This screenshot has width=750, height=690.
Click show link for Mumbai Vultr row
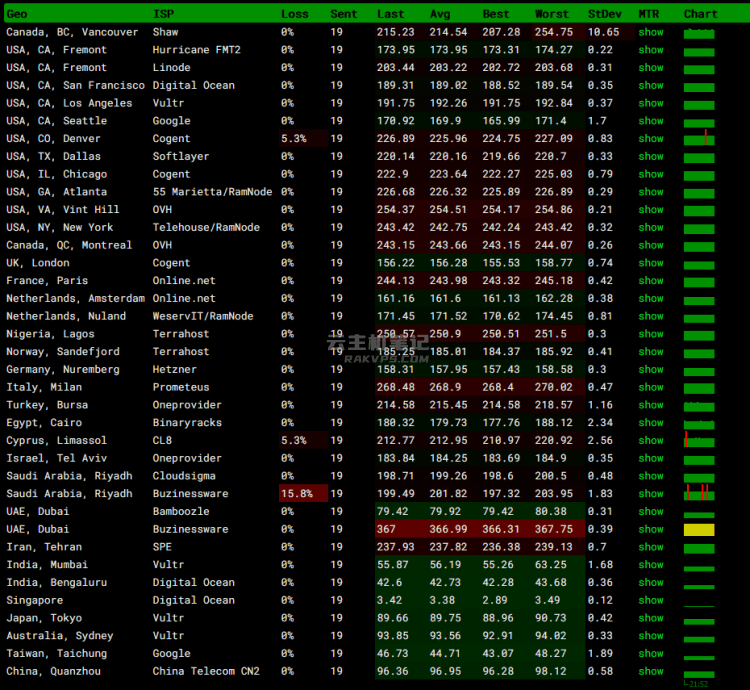651,564
